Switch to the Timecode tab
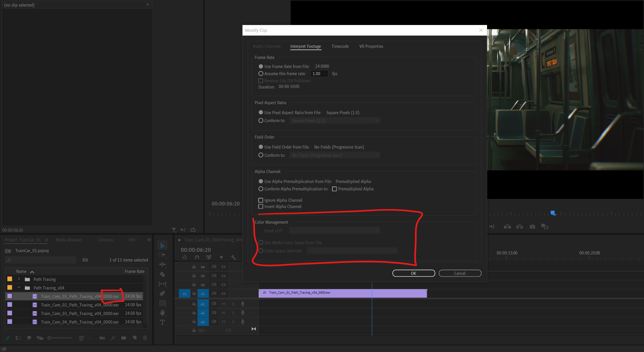This screenshot has width=644, height=352. coord(340,46)
